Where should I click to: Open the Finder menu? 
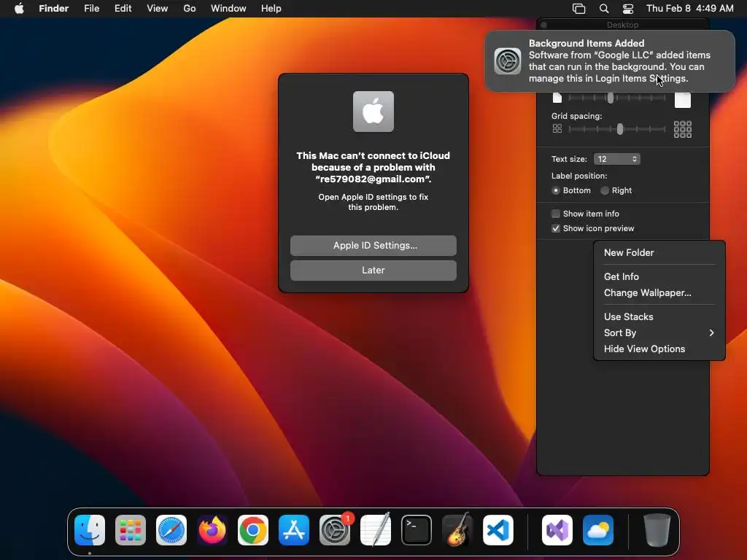(54, 9)
